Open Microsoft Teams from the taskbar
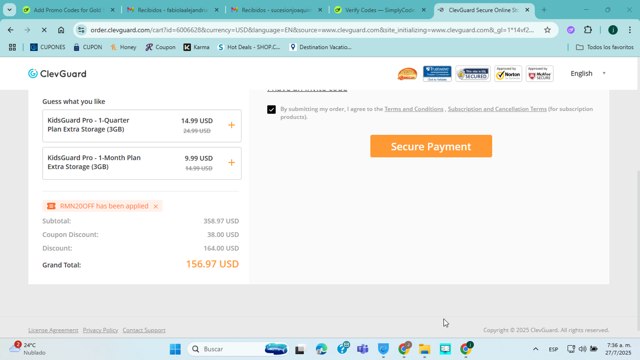640x360 pixels. click(362, 349)
